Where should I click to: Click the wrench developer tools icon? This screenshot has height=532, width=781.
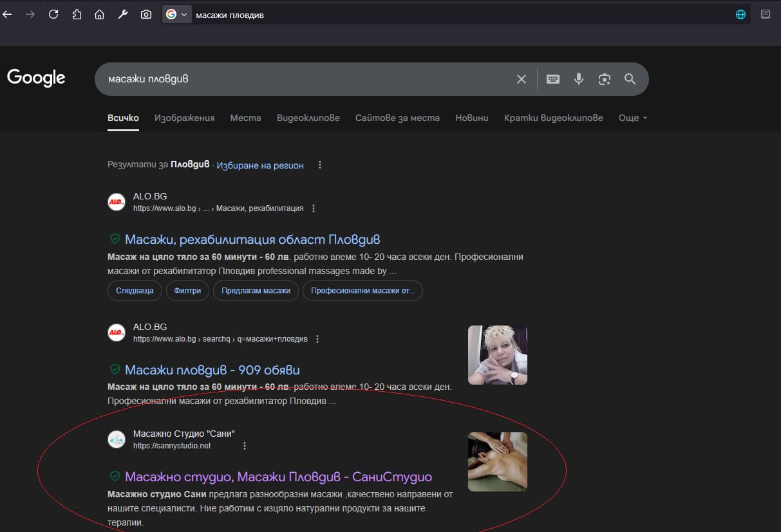coord(122,14)
